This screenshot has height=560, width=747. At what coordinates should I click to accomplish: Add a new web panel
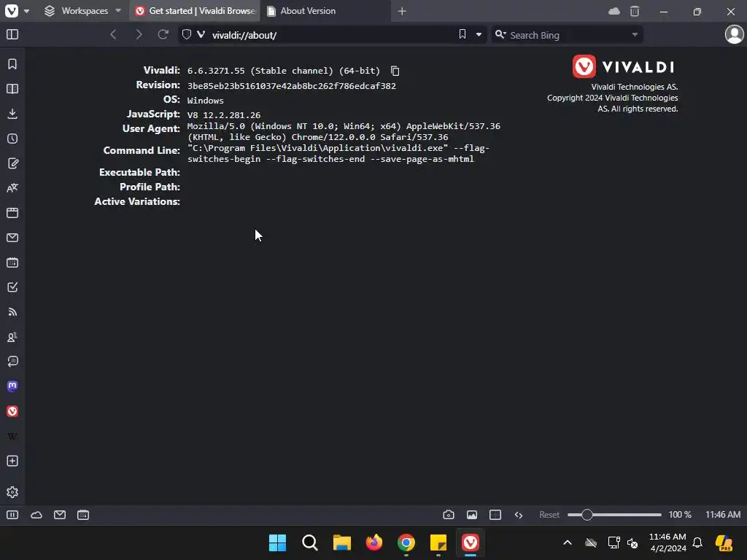coord(12,461)
